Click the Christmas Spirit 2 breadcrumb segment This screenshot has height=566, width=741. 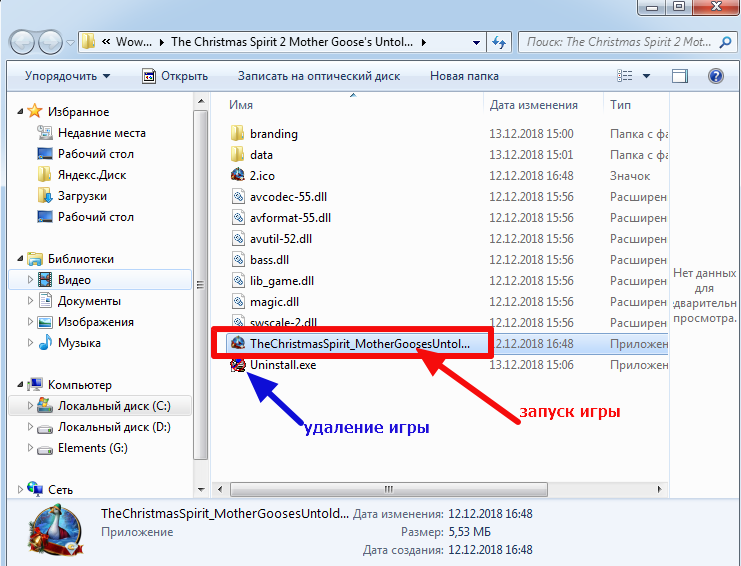click(x=292, y=42)
